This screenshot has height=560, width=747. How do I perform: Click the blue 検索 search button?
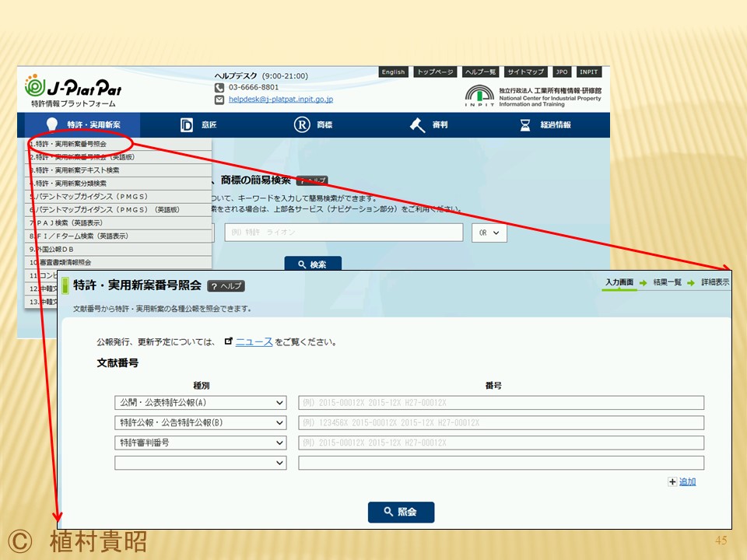tap(313, 264)
